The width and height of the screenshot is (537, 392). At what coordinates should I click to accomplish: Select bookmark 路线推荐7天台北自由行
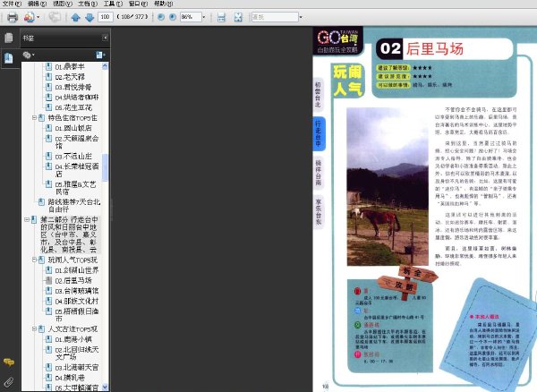(74, 206)
